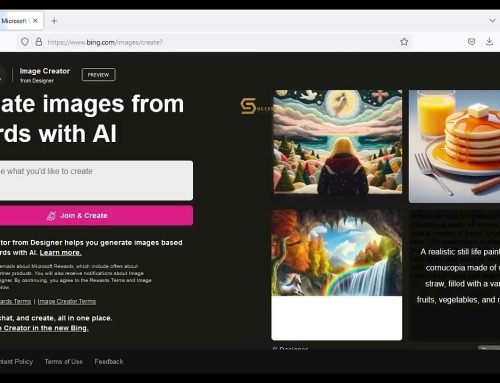The height and width of the screenshot is (383, 500).
Task: Focus the image description prompt box
Action: 96,180
